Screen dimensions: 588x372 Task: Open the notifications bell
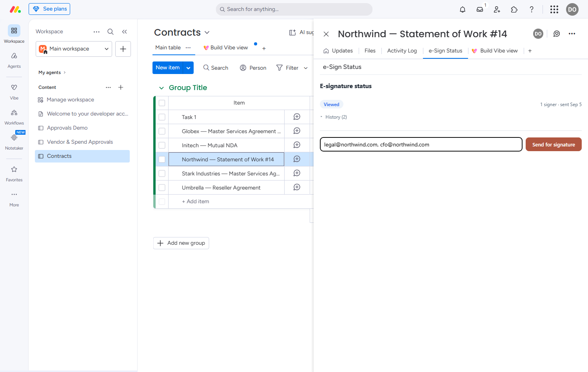pyautogui.click(x=463, y=9)
